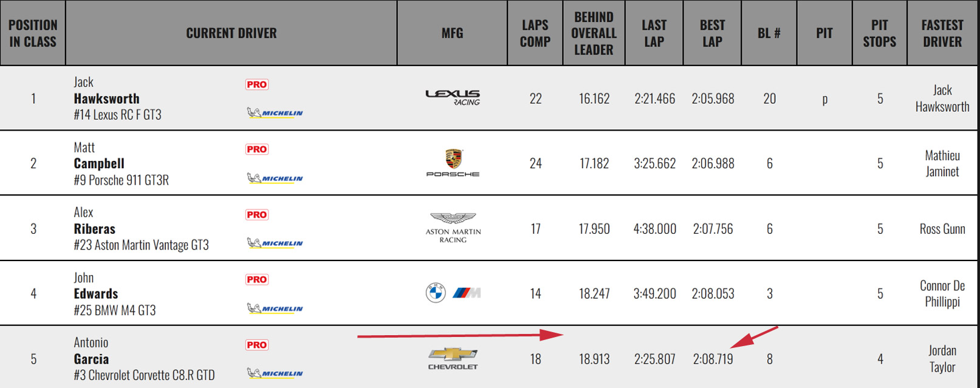Click the BMW M stripes logo

(466, 293)
